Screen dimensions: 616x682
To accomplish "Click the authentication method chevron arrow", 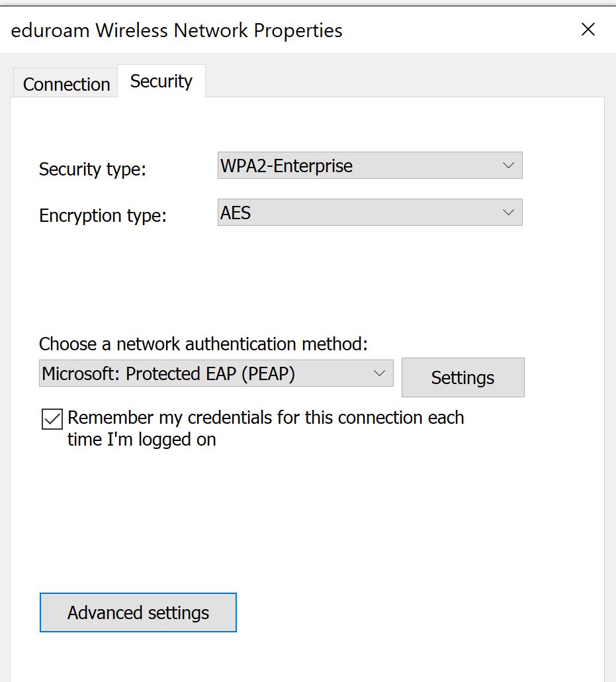I will [x=380, y=373].
